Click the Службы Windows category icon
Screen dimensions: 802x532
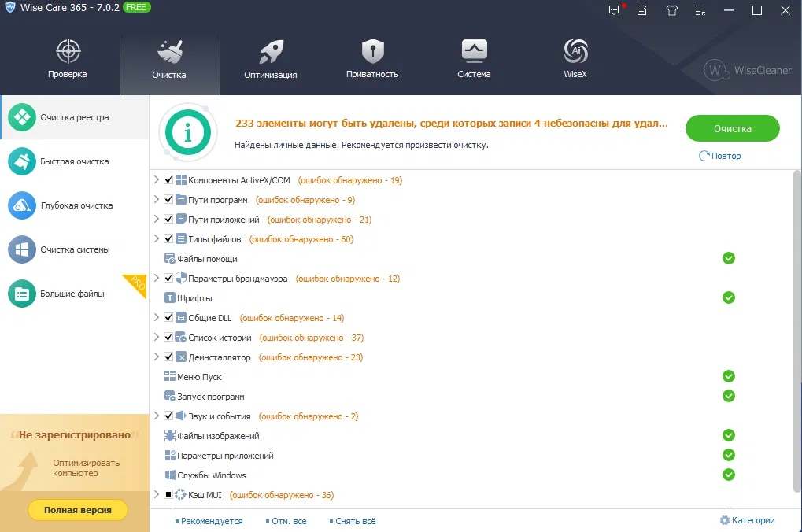point(170,475)
